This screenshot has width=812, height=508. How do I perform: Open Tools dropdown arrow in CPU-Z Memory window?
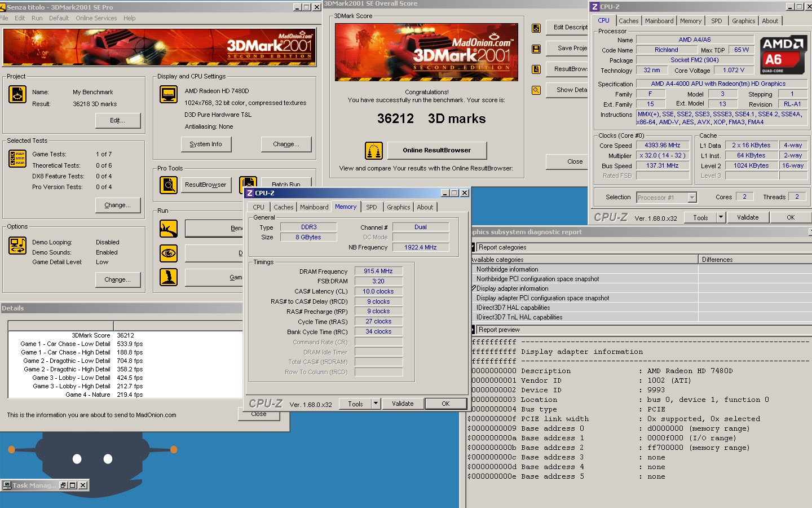pos(376,404)
